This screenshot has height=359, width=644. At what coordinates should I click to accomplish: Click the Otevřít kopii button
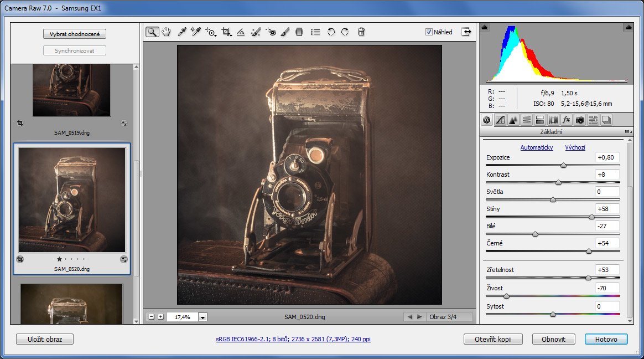(494, 339)
